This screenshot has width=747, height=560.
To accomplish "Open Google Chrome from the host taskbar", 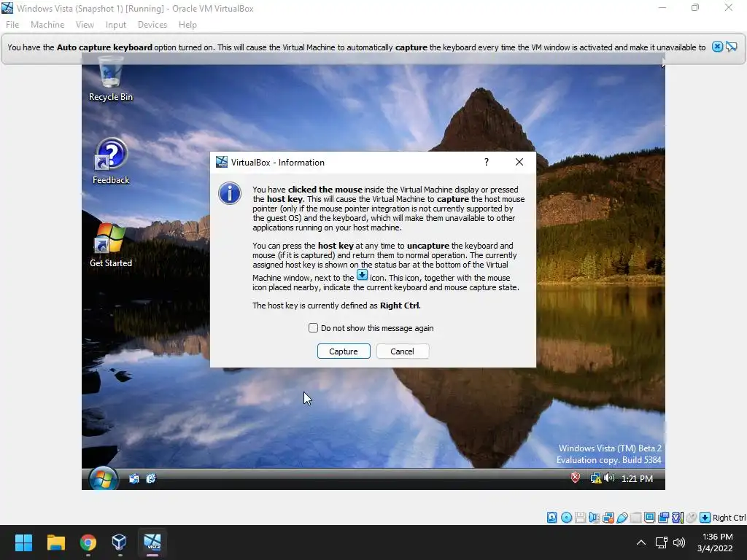I will (x=88, y=542).
